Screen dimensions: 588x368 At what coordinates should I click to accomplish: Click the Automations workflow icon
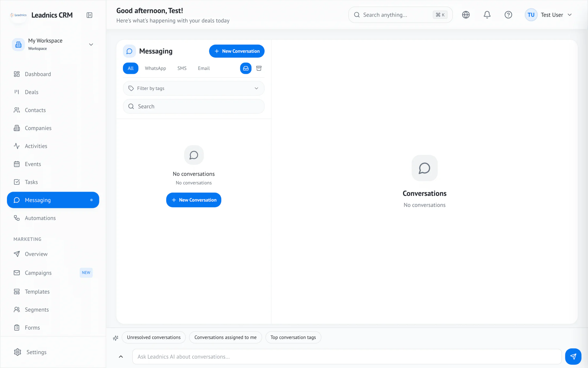[17, 218]
